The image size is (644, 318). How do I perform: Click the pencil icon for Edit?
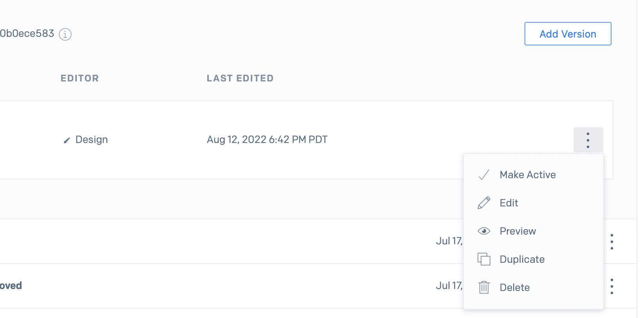click(484, 203)
